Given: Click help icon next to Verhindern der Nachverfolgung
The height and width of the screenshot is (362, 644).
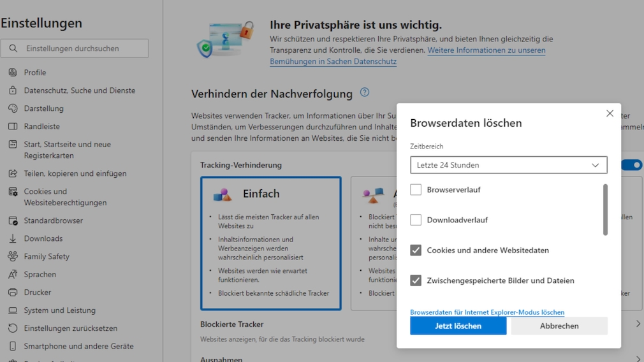Looking at the screenshot, I should (x=365, y=92).
